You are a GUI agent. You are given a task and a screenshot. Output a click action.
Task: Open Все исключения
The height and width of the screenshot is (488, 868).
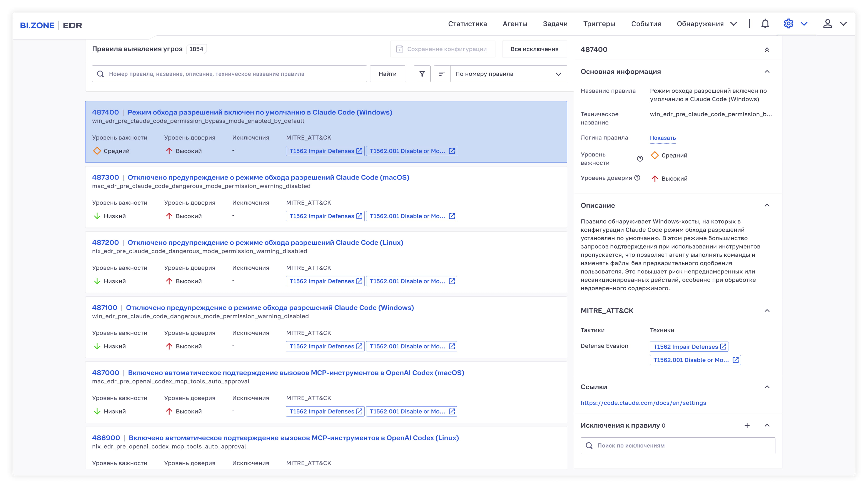534,49
